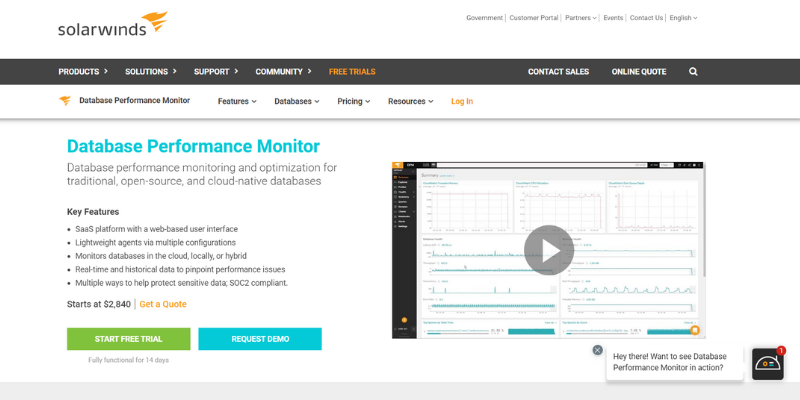Open the Resources dropdown
Viewport: 800px width, 400px height.
coord(411,102)
